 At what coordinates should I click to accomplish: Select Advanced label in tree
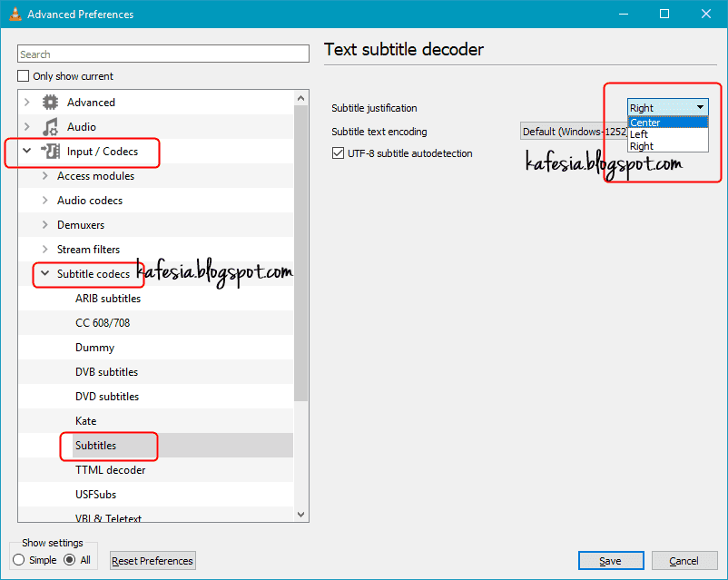[x=91, y=103]
